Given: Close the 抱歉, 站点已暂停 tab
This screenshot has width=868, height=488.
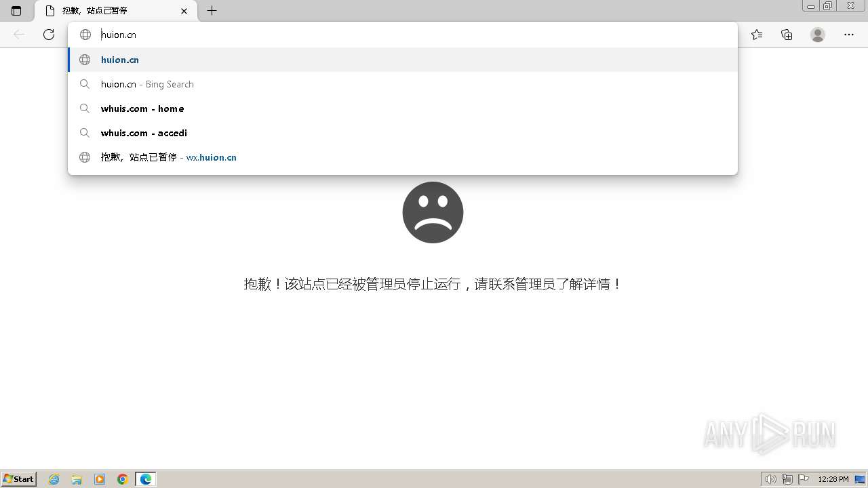Looking at the screenshot, I should tap(184, 11).
